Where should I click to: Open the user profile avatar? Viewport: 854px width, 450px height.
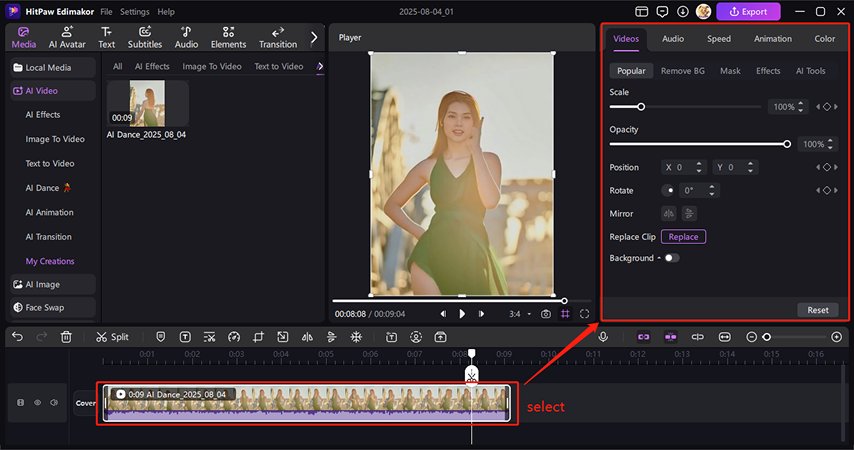click(703, 11)
